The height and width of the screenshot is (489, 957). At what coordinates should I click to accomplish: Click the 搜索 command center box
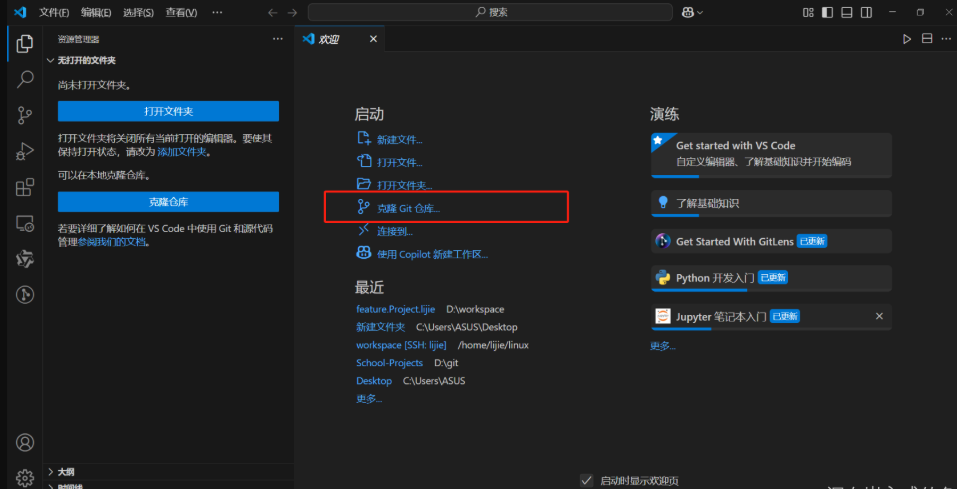click(490, 12)
